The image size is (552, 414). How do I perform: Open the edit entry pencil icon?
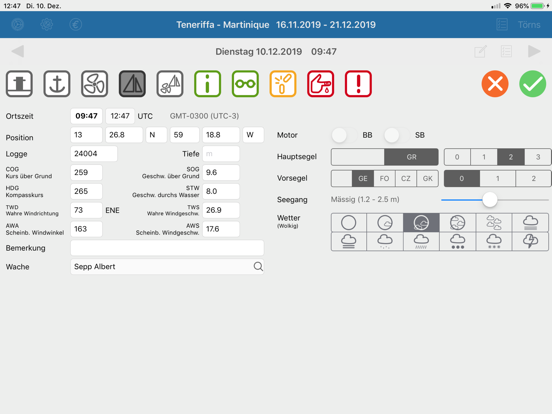[480, 51]
